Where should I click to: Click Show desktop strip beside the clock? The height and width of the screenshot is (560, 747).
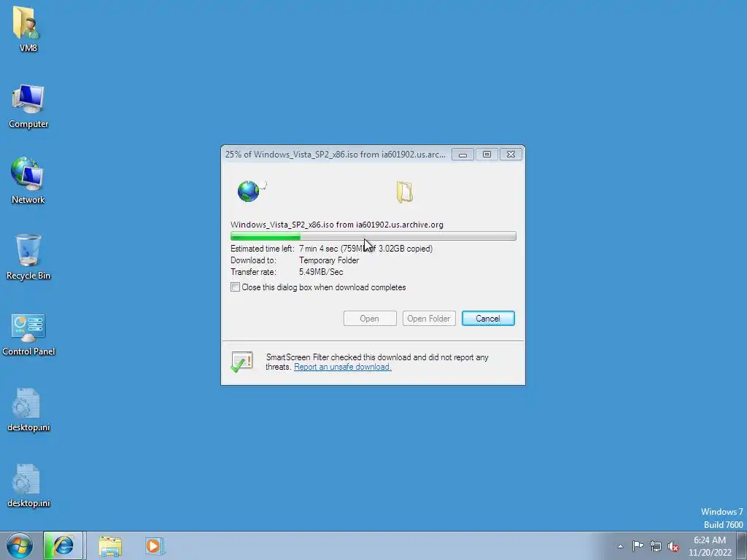[742, 546]
